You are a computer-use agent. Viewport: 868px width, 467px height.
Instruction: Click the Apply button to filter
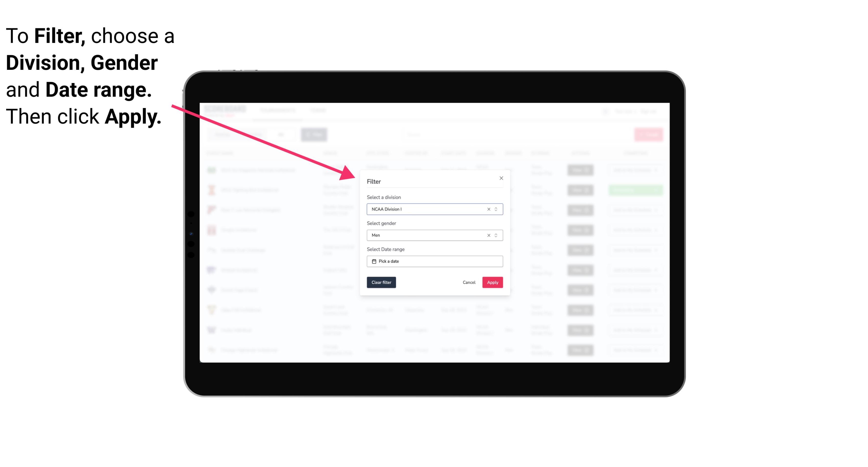coord(492,283)
